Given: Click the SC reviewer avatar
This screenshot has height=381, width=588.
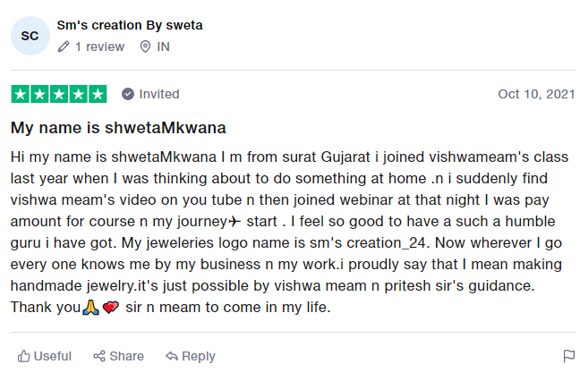Looking at the screenshot, I should click(x=30, y=36).
